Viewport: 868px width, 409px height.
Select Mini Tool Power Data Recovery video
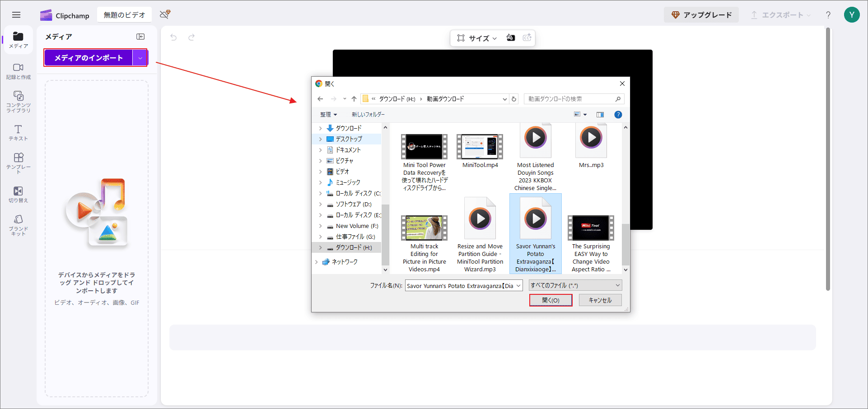point(425,163)
